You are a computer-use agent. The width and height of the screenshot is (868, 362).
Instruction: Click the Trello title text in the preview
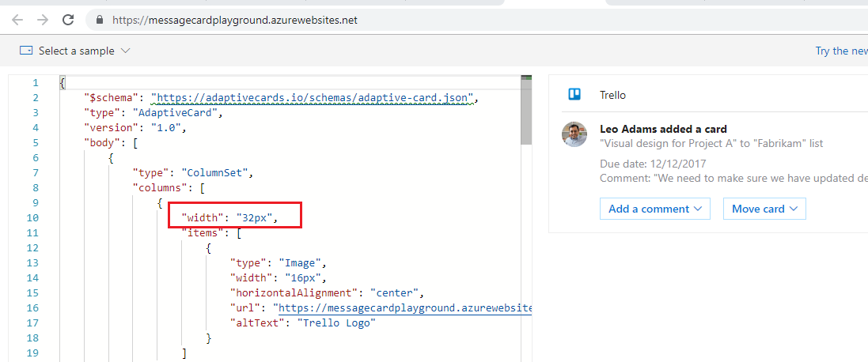coord(612,95)
